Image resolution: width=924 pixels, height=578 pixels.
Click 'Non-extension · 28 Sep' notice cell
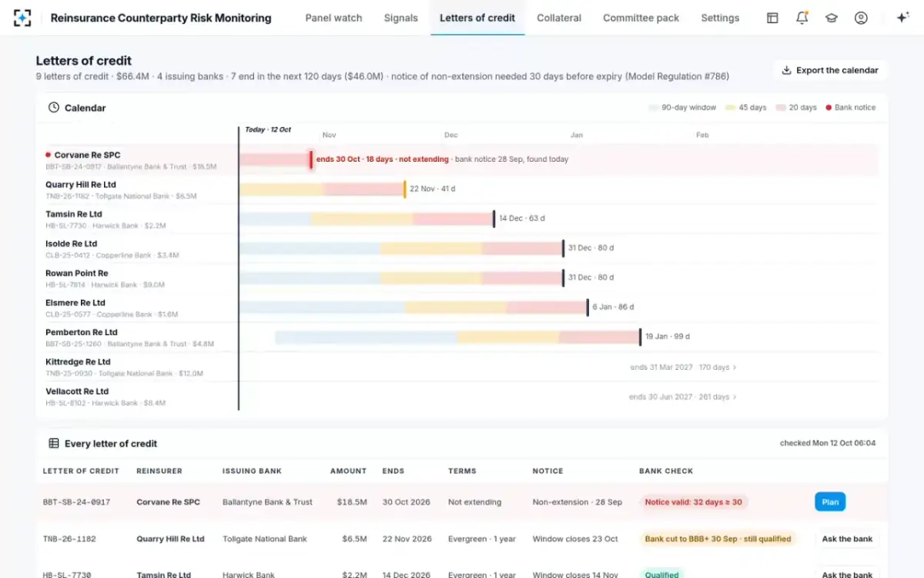point(577,502)
